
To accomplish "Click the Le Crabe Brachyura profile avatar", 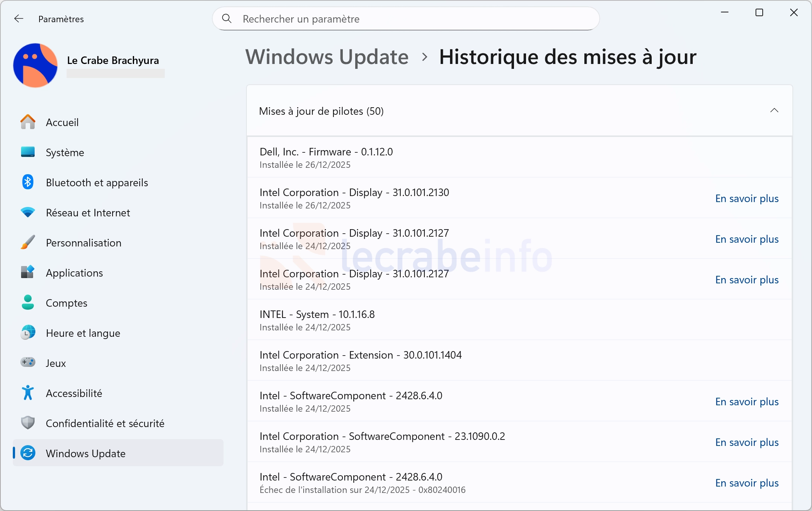I will pyautogui.click(x=35, y=65).
